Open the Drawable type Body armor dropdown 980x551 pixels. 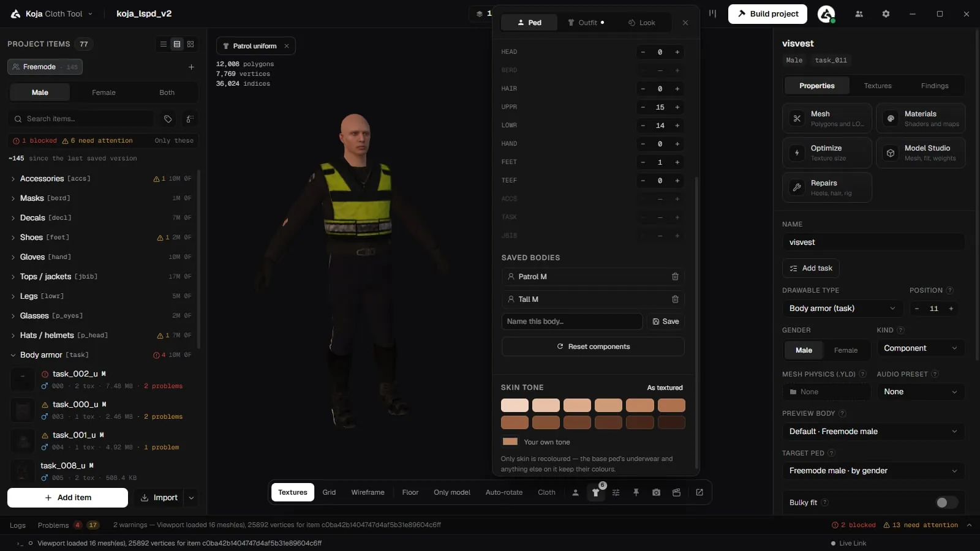[842, 309]
